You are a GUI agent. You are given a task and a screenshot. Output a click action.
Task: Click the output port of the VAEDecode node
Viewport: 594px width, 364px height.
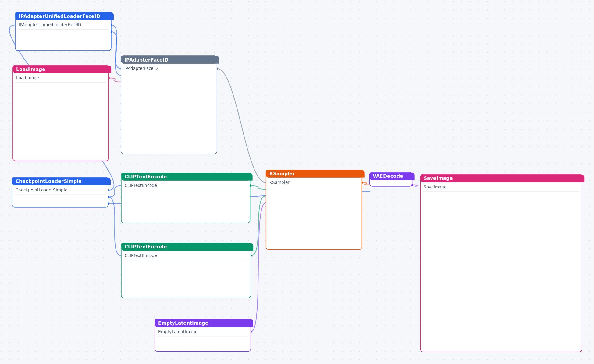[412, 185]
